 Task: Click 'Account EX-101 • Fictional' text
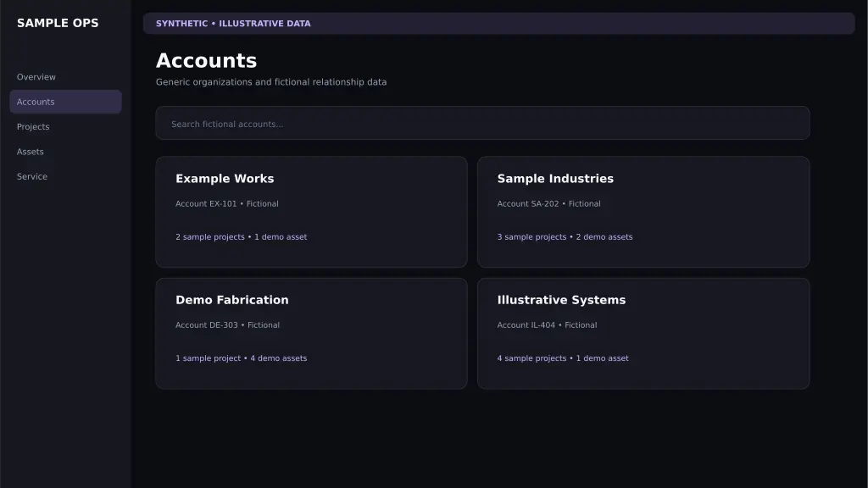coord(227,203)
